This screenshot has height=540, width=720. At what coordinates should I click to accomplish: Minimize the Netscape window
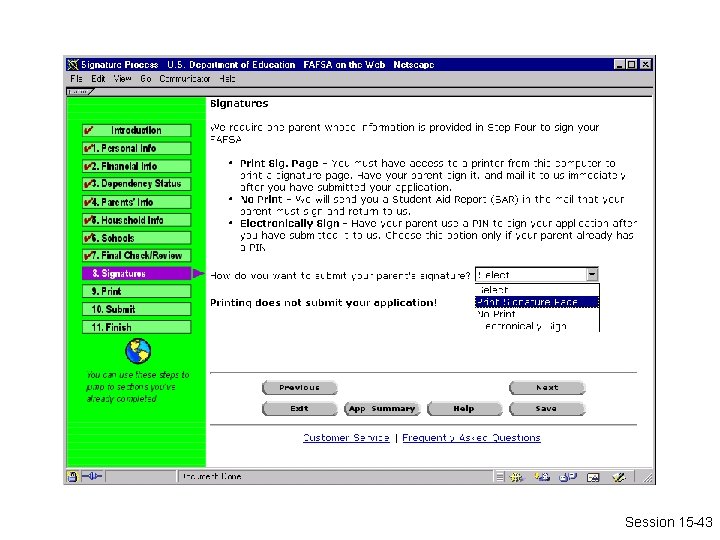coord(619,65)
